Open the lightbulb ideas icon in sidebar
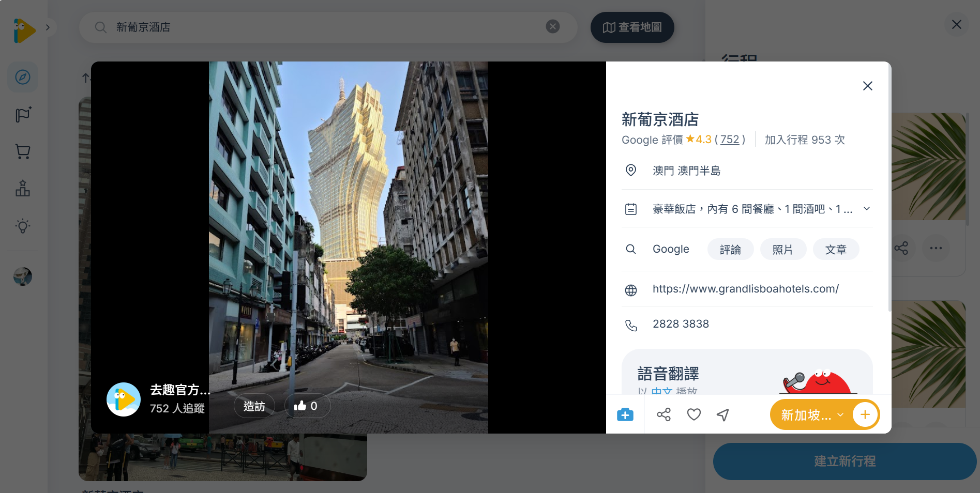 [23, 226]
